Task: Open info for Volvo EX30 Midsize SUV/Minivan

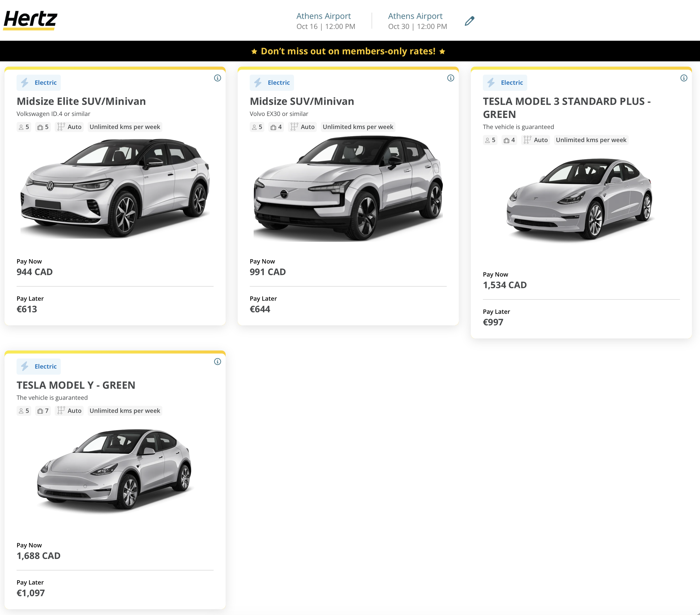Action: point(451,78)
